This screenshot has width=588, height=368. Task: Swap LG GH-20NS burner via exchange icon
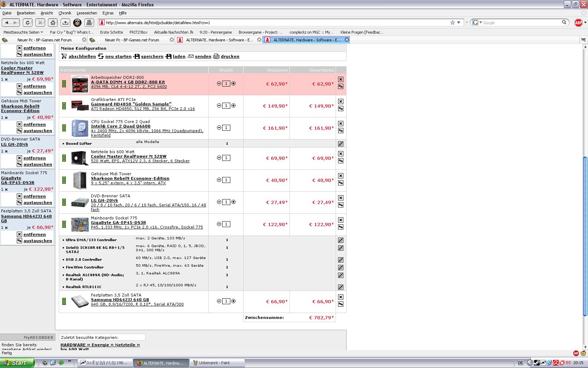point(341,205)
